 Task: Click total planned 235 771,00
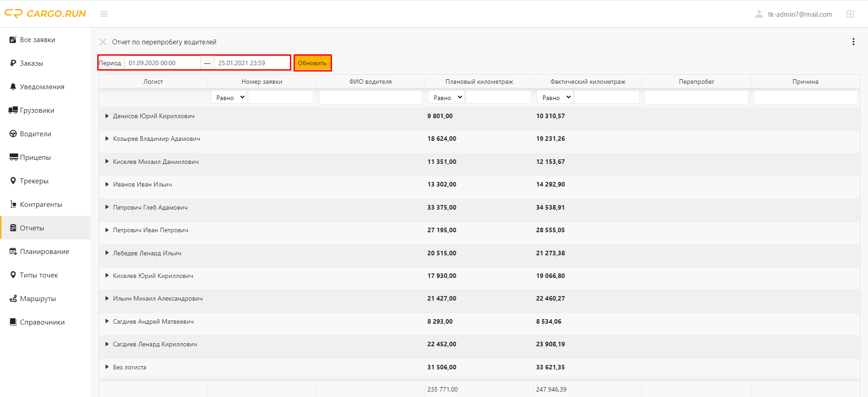click(x=442, y=389)
